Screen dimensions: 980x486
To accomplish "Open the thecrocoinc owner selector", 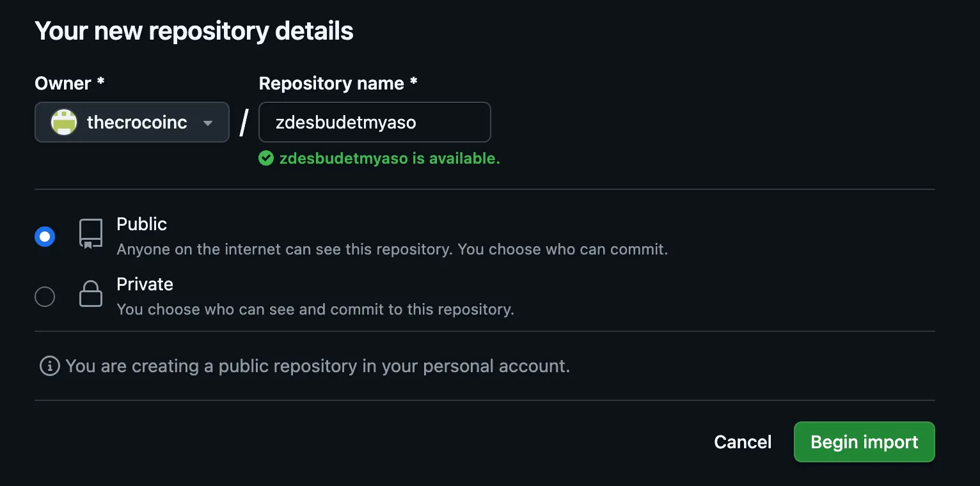I will 136,122.
